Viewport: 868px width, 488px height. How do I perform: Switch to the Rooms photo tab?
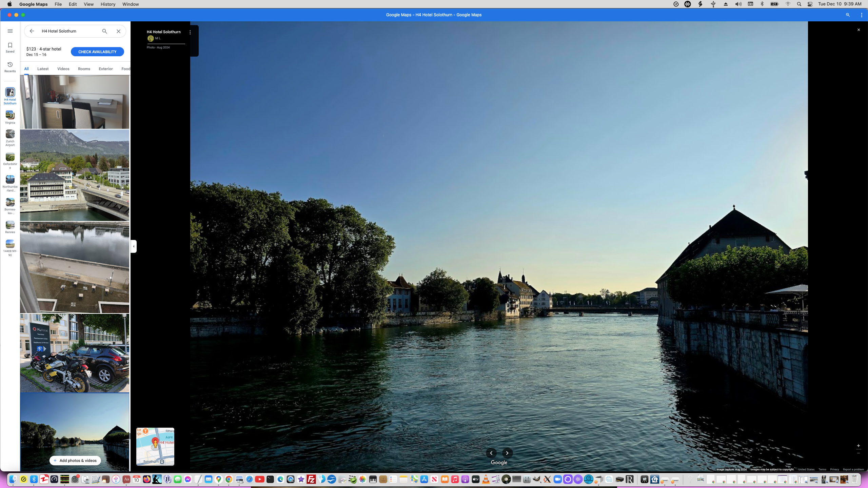[x=84, y=69]
